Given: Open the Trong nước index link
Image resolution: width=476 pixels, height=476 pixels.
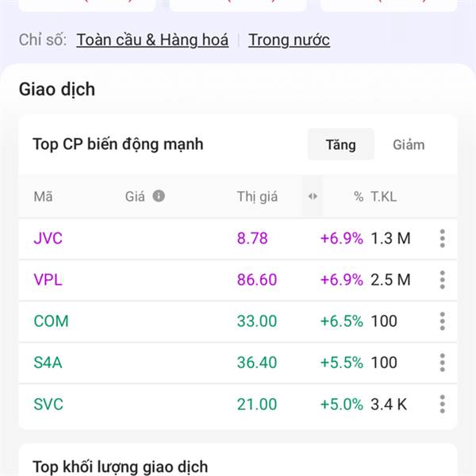Looking at the screenshot, I should tap(289, 40).
